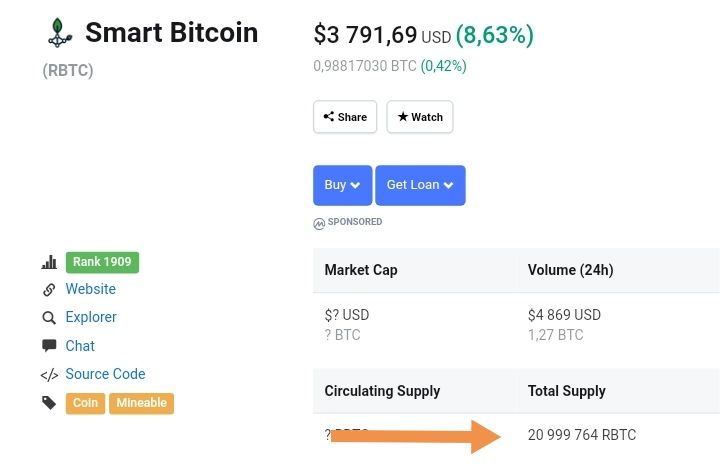Open the Website link
Viewport: 720px width, 466px height.
pos(90,289)
